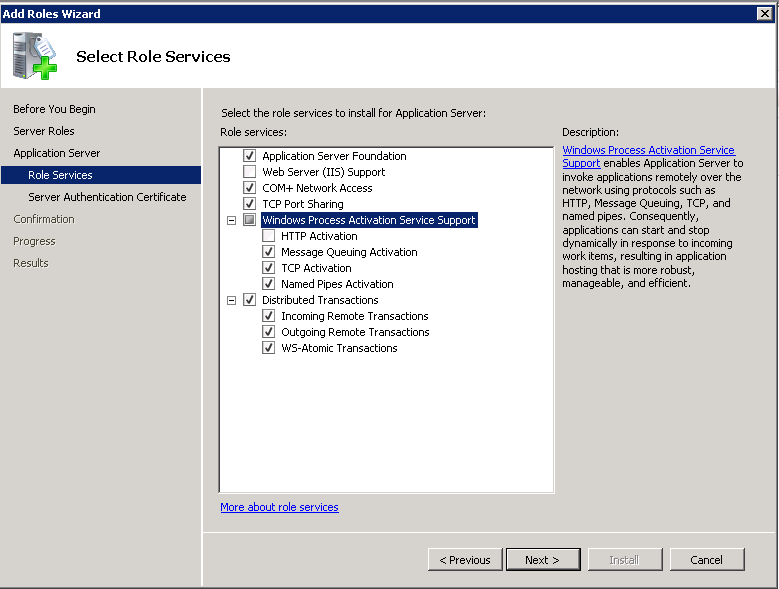Open Server Authentication Certificate step

(x=107, y=197)
